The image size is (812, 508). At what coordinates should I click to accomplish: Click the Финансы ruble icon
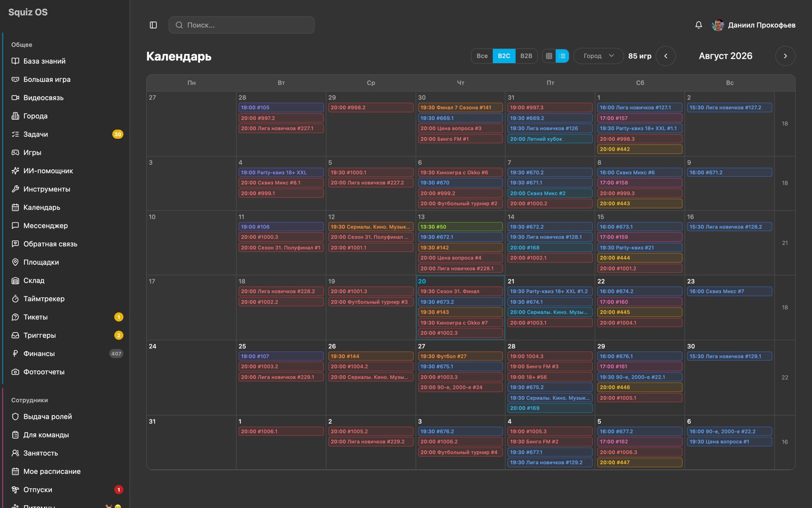[15, 354]
